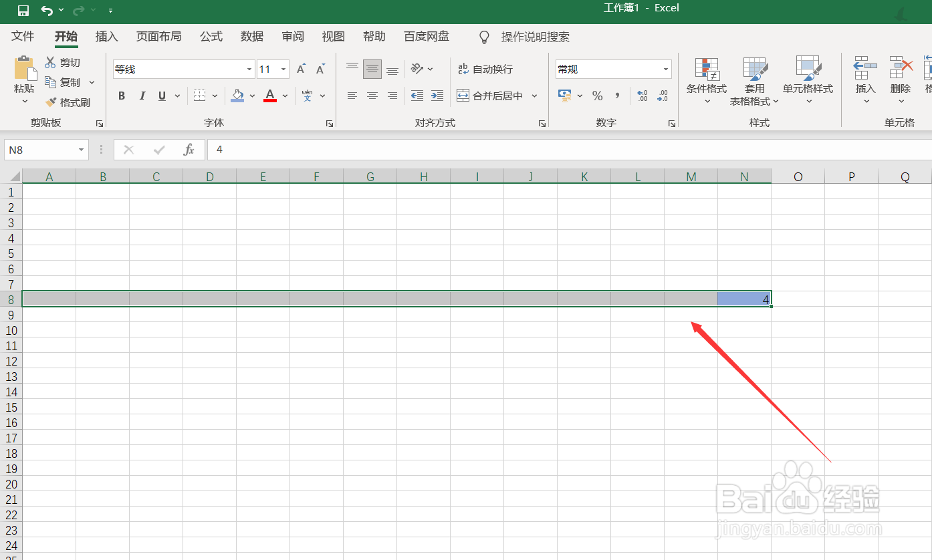
Task: Open the font size dropdown
Action: 284,69
